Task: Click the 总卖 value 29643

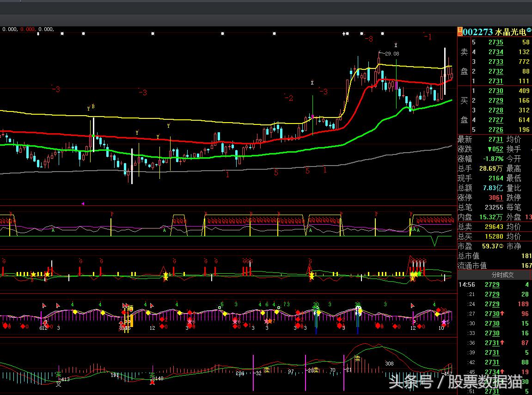Action: pos(494,227)
